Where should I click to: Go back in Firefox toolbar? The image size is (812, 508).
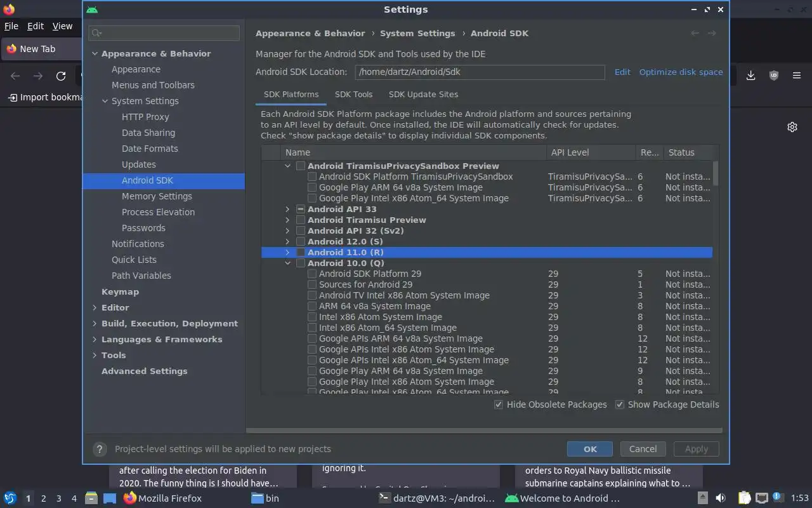[15, 76]
